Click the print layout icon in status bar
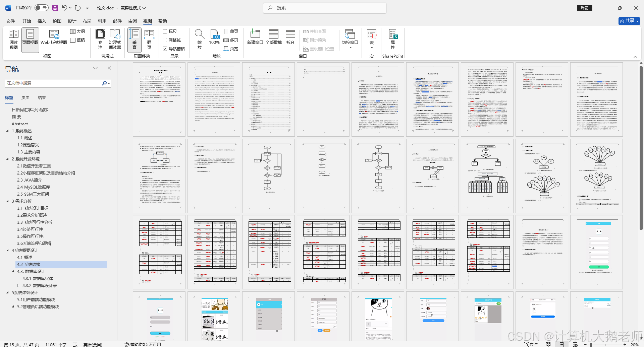This screenshot has width=644, height=347. [561, 344]
